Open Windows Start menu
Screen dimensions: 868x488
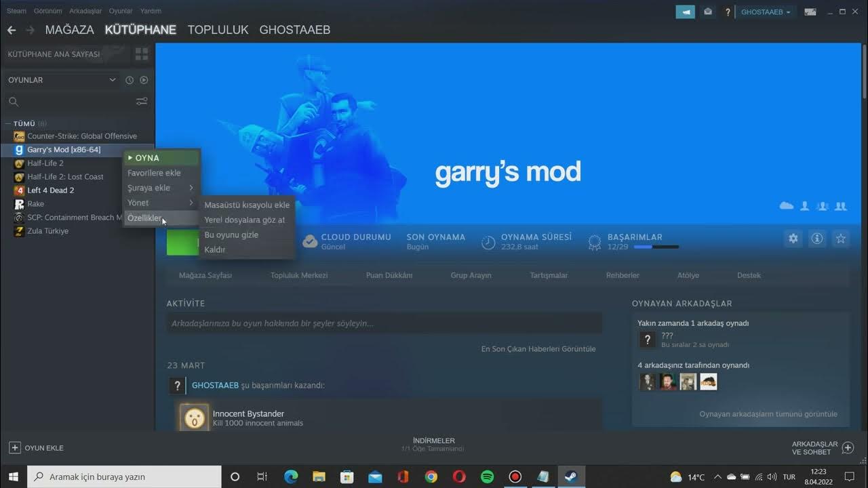click(x=14, y=476)
